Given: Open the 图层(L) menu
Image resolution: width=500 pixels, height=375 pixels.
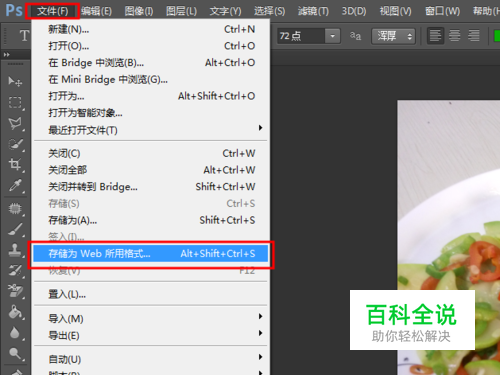Looking at the screenshot, I should 181,11.
